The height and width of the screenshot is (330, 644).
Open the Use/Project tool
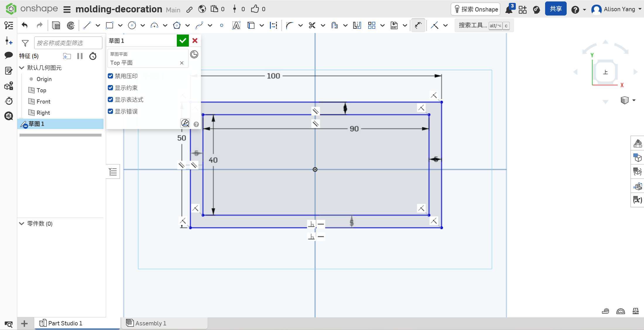tap(251, 25)
